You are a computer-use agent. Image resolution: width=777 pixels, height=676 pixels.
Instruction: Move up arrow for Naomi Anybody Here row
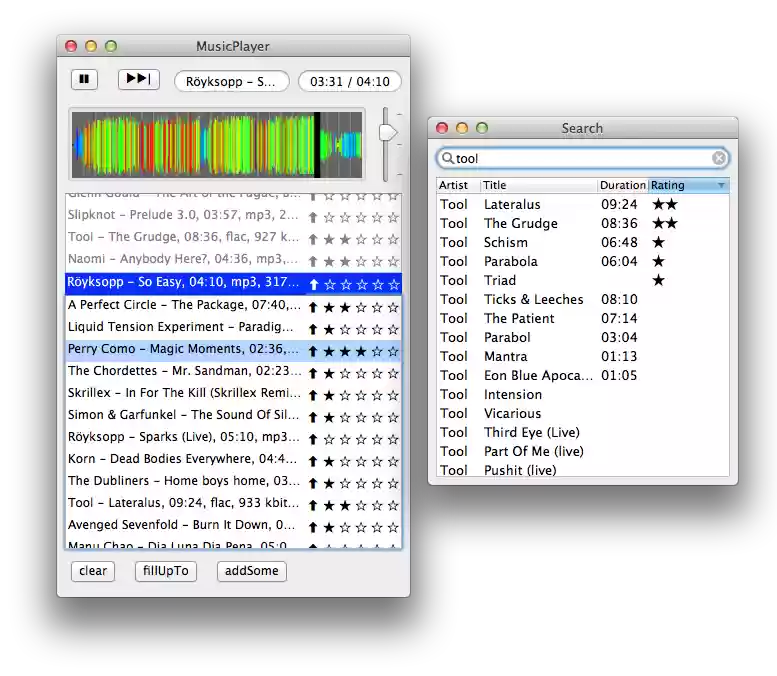[313, 261]
